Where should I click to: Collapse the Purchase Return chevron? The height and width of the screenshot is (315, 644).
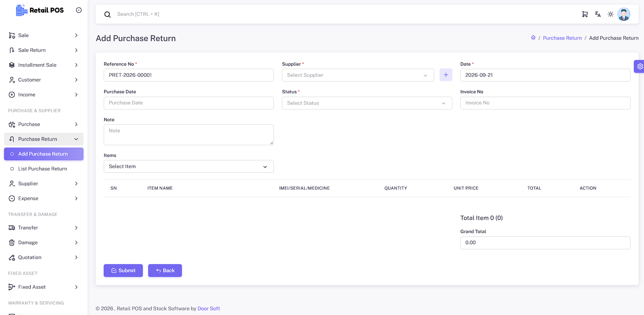point(76,139)
